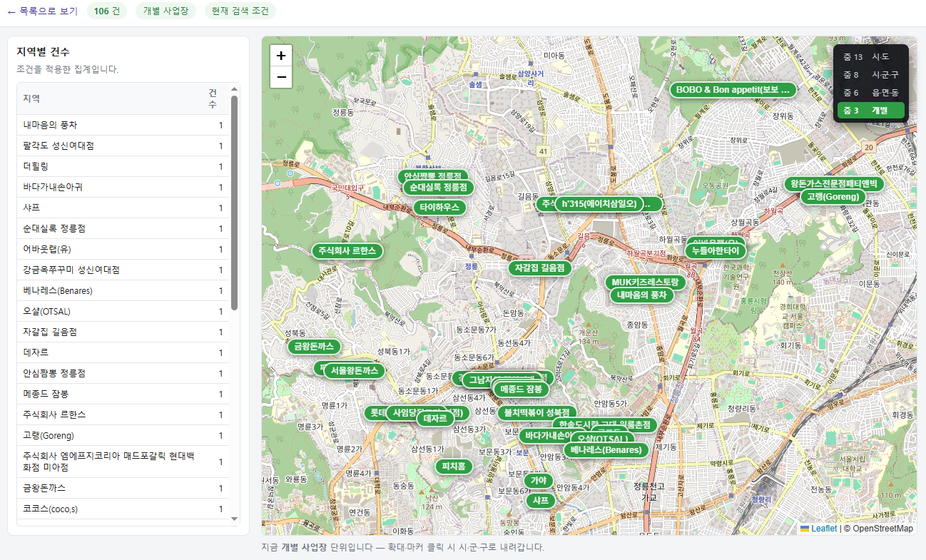
Task: Select the 가야 map marker
Action: 539,481
